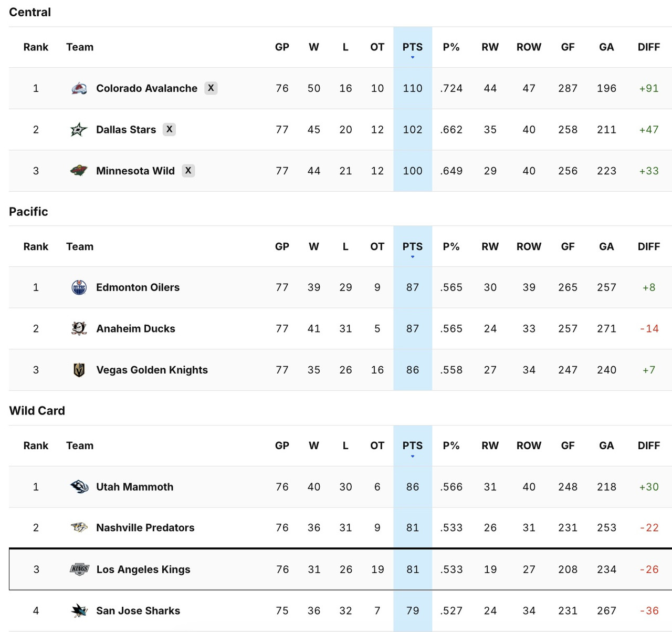The width and height of the screenshot is (672, 632).
Task: Click the X indicator beside Minnesota Wild
Action: pyautogui.click(x=188, y=171)
